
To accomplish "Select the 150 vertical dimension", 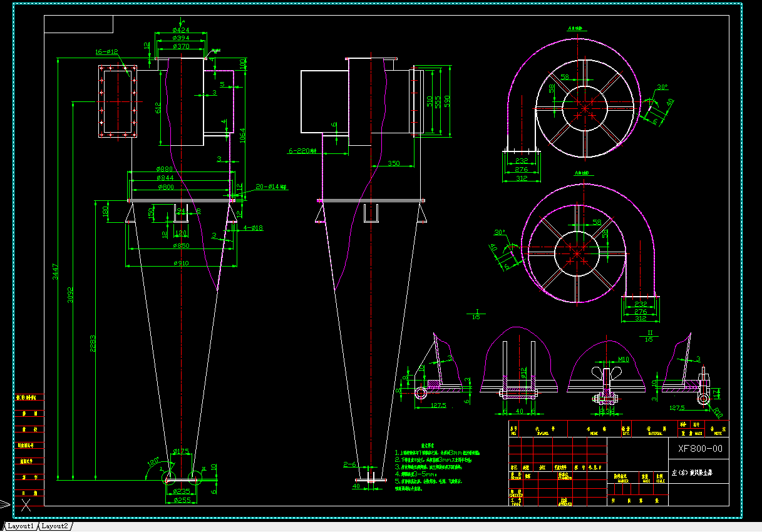I will pos(151,213).
